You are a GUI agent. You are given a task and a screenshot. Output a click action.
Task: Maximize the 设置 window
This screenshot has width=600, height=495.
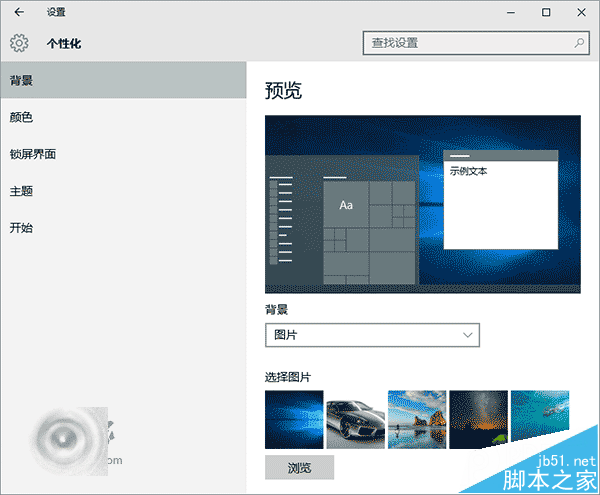[x=546, y=13]
